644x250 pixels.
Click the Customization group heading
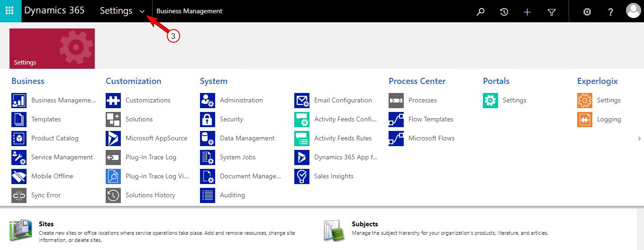click(134, 81)
